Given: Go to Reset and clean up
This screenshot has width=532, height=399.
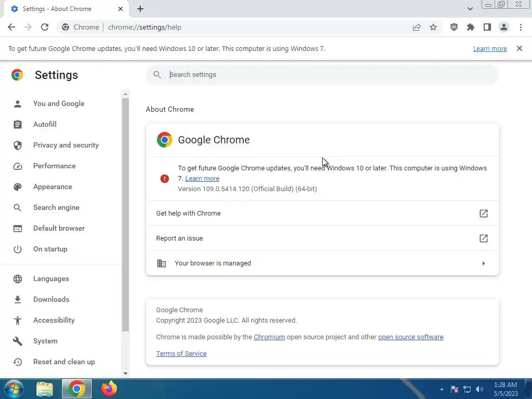Looking at the screenshot, I should (64, 362).
